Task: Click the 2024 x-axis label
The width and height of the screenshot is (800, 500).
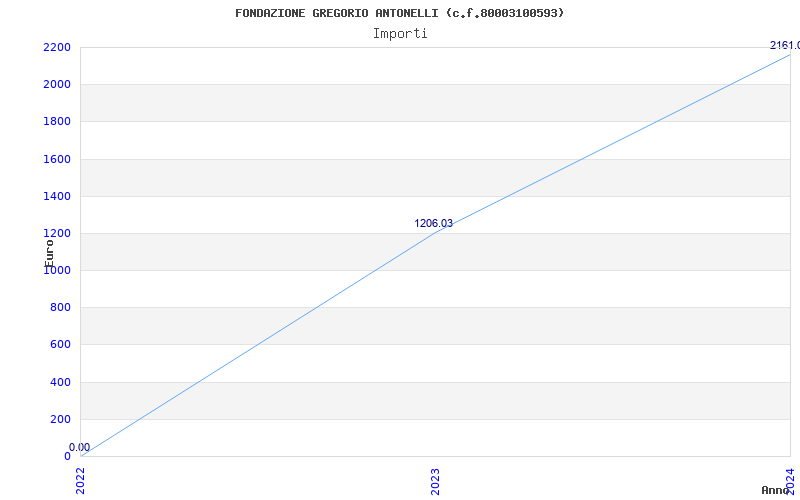Action: 790,481
